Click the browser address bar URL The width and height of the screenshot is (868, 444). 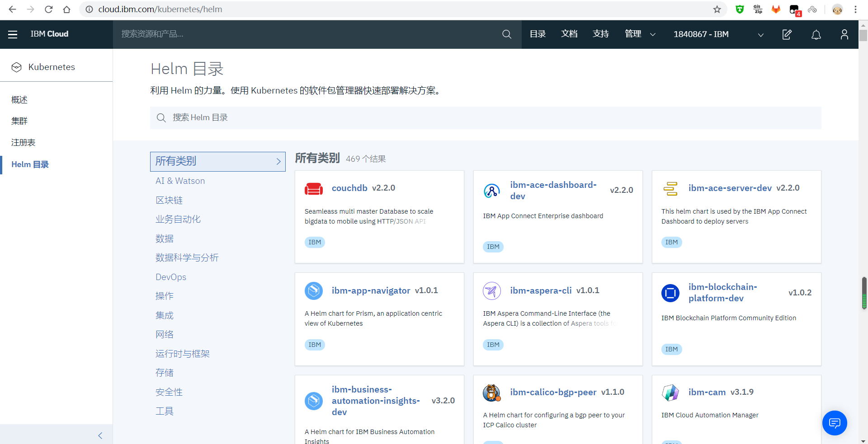coord(160,9)
